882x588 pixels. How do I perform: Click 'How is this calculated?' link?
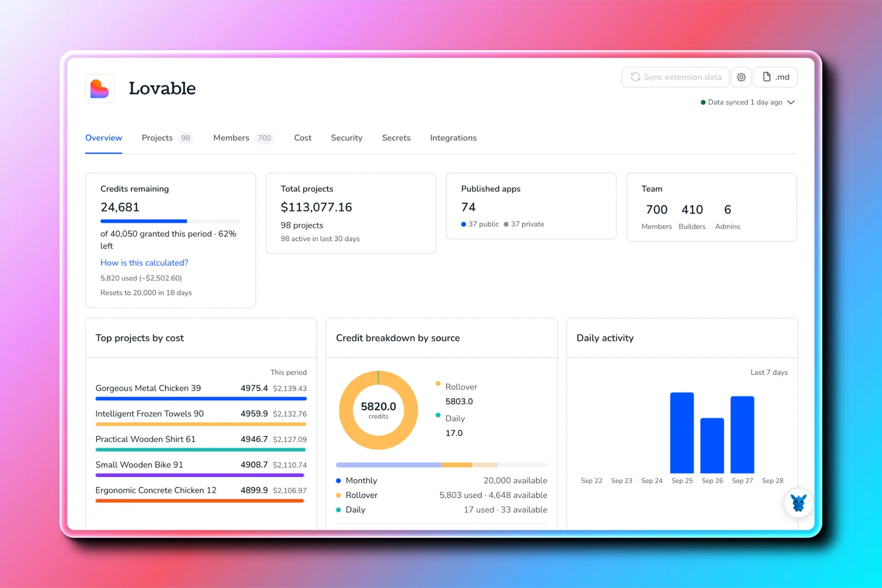tap(144, 263)
